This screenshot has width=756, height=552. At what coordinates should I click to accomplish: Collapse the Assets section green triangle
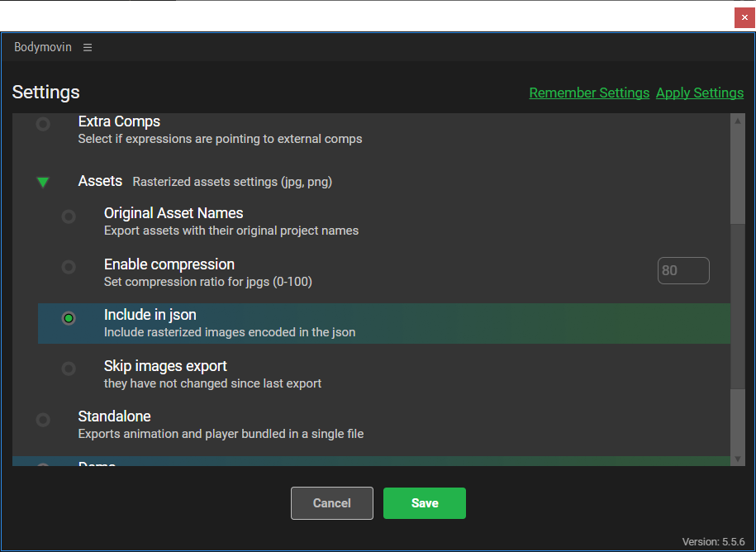pos(43,182)
